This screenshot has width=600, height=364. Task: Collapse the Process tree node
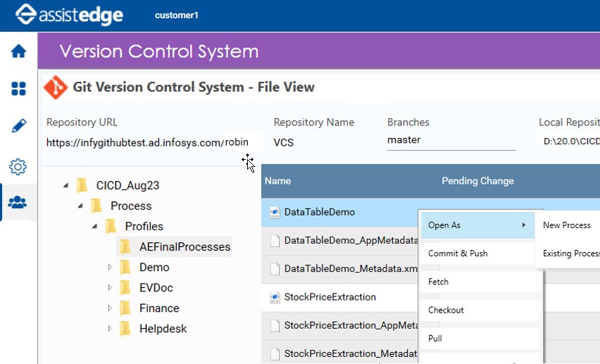tap(80, 206)
